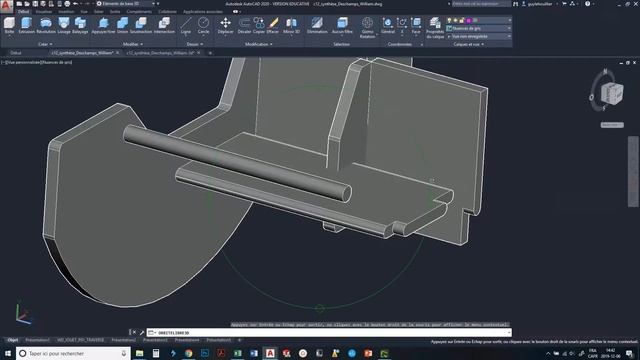640x360 pixels.
Task: Select the Révolution tool
Action: pos(46,26)
